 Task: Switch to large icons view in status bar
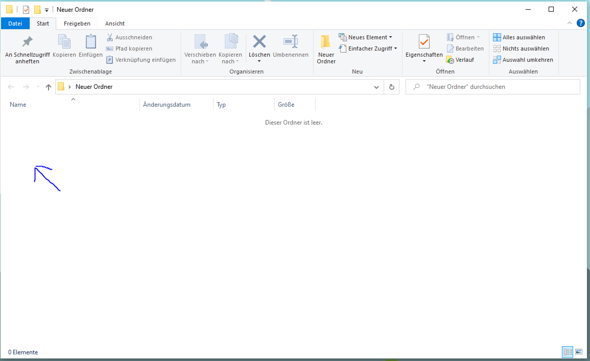(579, 352)
